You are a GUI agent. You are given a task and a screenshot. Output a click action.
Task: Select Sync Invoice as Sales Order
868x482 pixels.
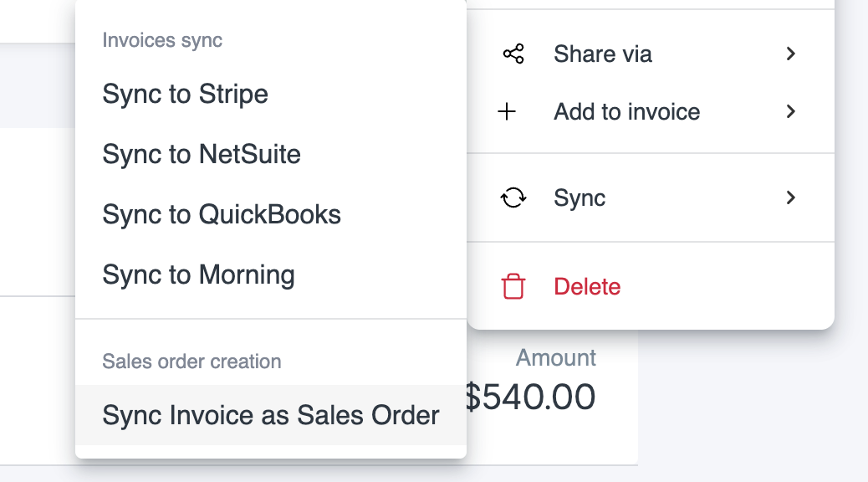coord(269,415)
